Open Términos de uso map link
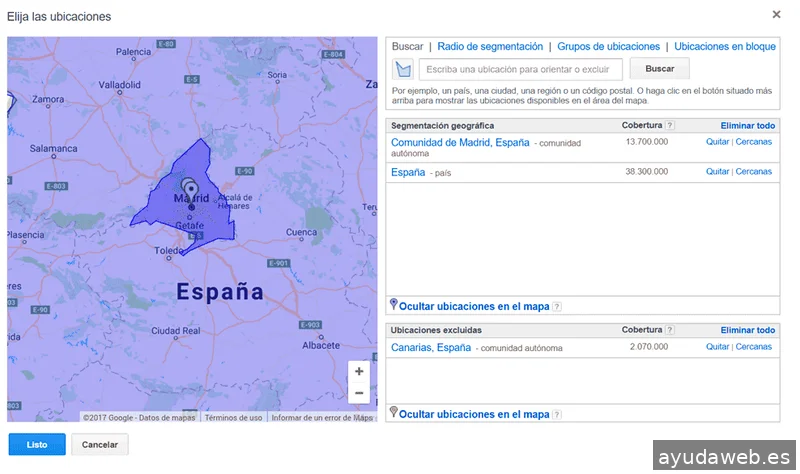Viewport: 800px width, 474px height. coord(233,417)
